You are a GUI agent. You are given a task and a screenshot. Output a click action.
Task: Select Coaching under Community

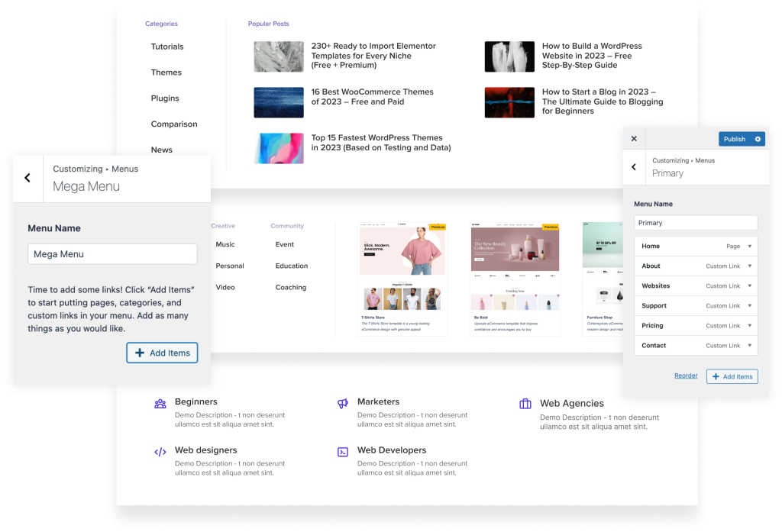[x=291, y=287]
